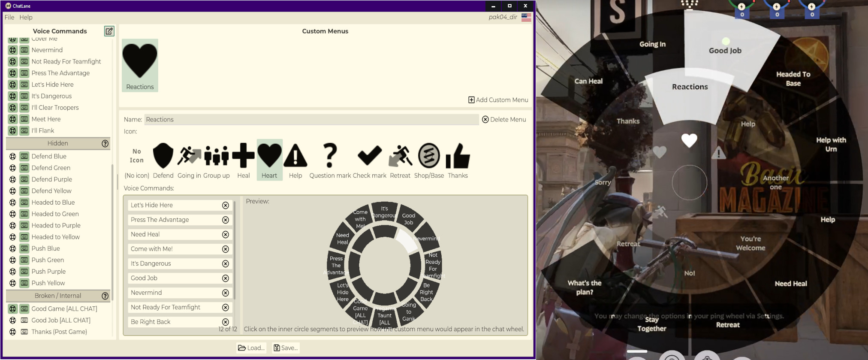Open the Help menu in the menu bar
This screenshot has height=360, width=868.
click(26, 17)
